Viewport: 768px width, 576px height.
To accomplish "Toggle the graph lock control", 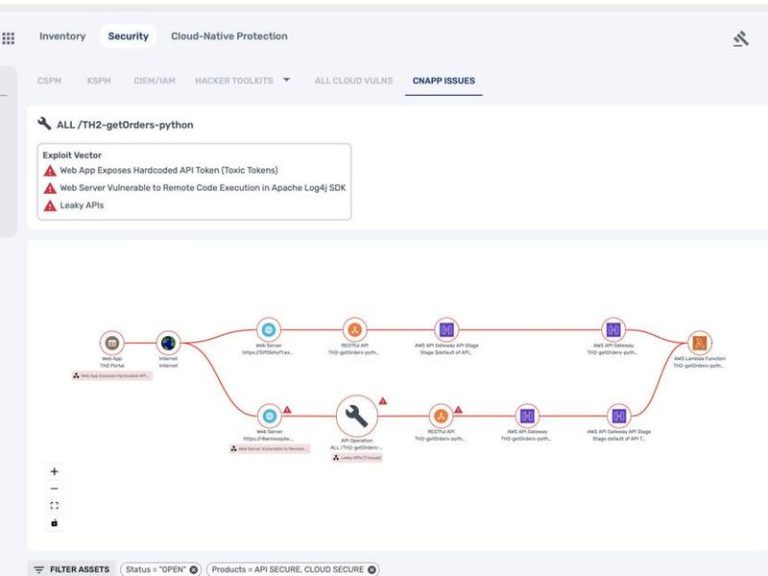I will [x=54, y=523].
